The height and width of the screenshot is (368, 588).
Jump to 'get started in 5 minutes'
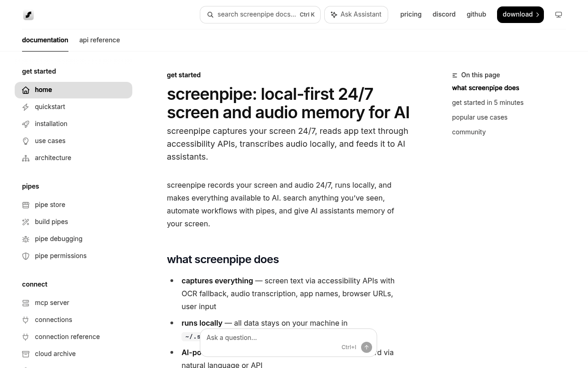click(487, 103)
